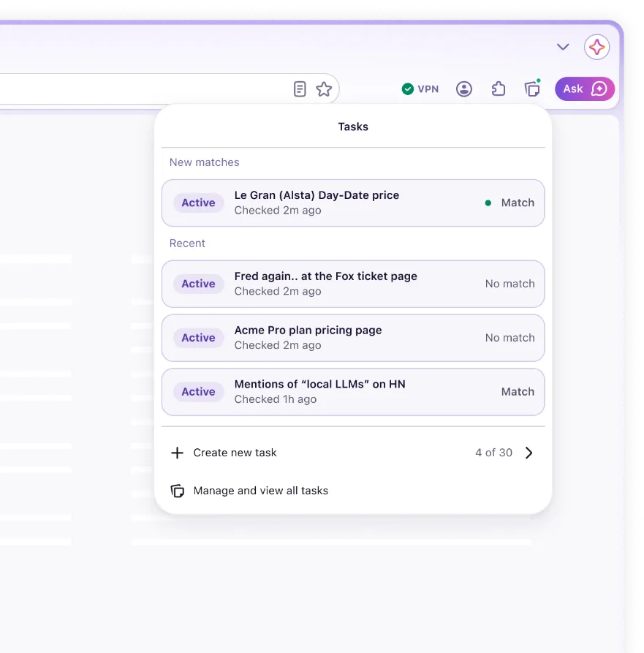The width and height of the screenshot is (644, 653).
Task: Click the plus icon for new task
Action: pyautogui.click(x=178, y=453)
